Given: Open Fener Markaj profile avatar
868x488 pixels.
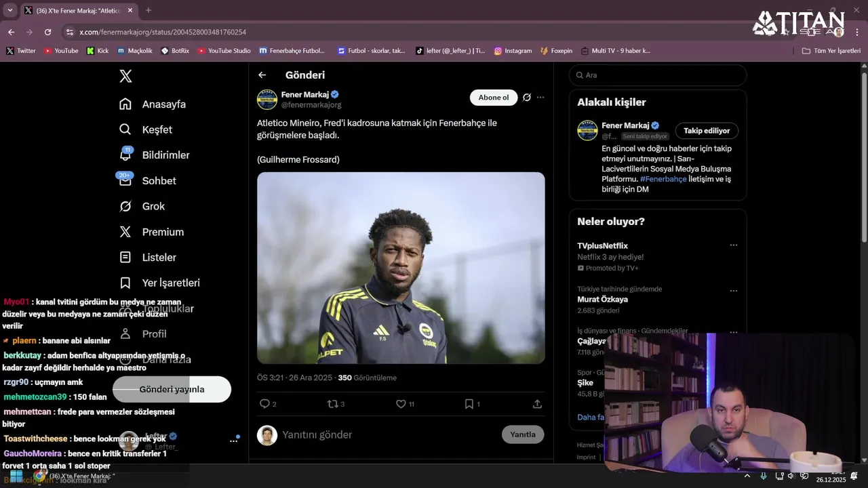Looking at the screenshot, I should (267, 100).
